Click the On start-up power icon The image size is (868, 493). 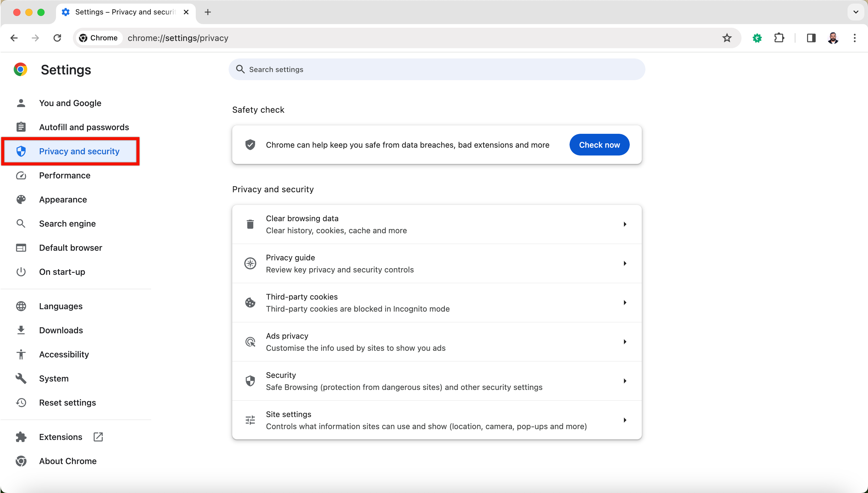pos(20,272)
